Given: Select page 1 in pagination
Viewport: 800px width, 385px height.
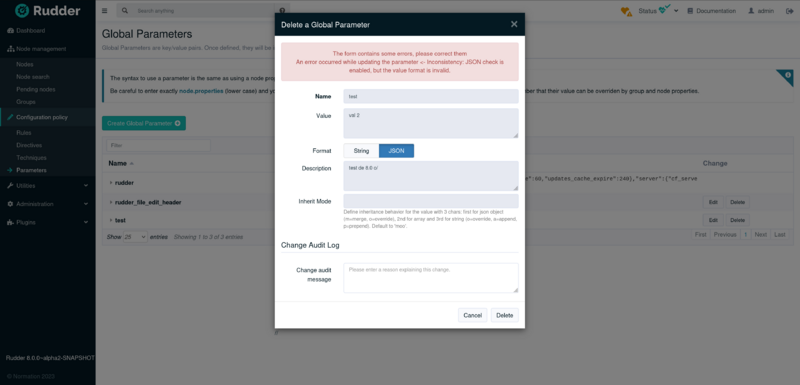Looking at the screenshot, I should 745,235.
